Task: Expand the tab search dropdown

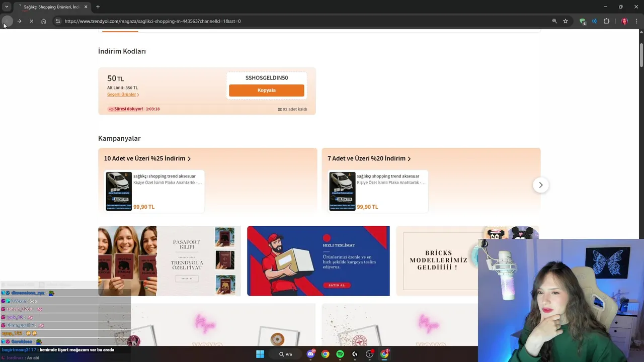Action: tap(7, 7)
